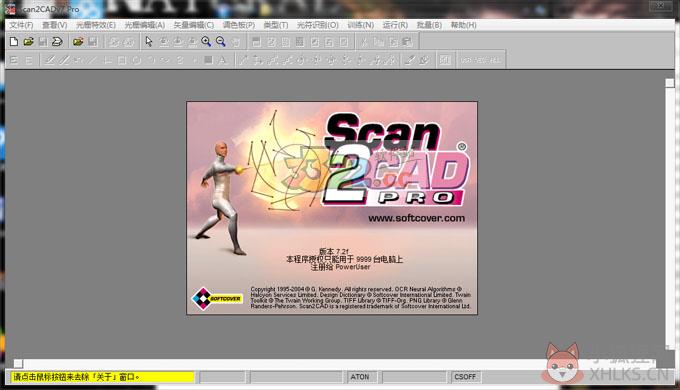Viewport: 680px width, 390px height.
Task: Click the ATON status bar cell
Action: 363,377
